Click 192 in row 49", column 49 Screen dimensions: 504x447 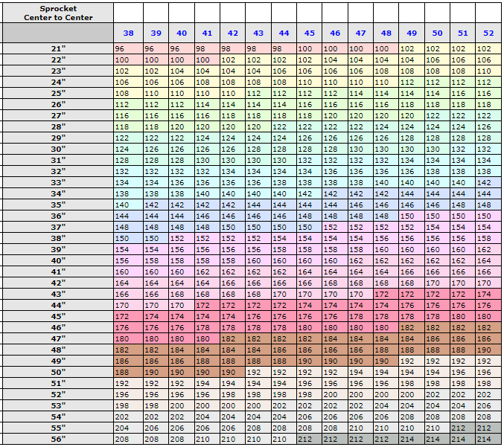tap(412, 361)
